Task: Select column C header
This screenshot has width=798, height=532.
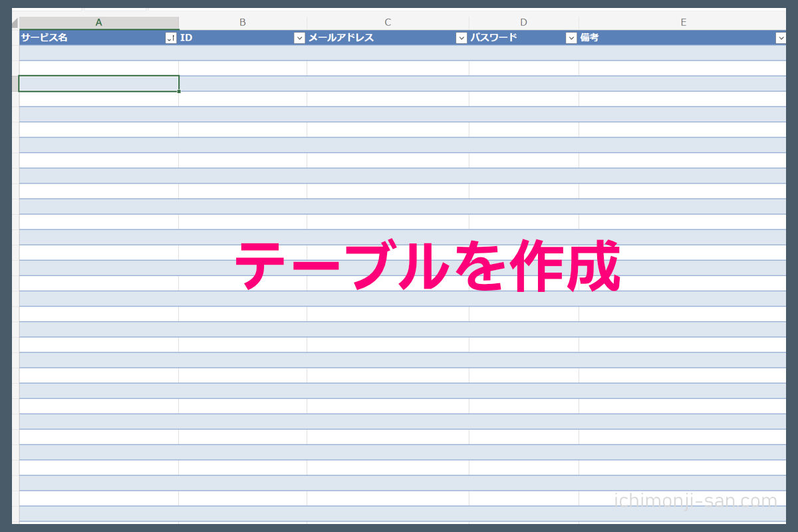Action: pyautogui.click(x=388, y=23)
